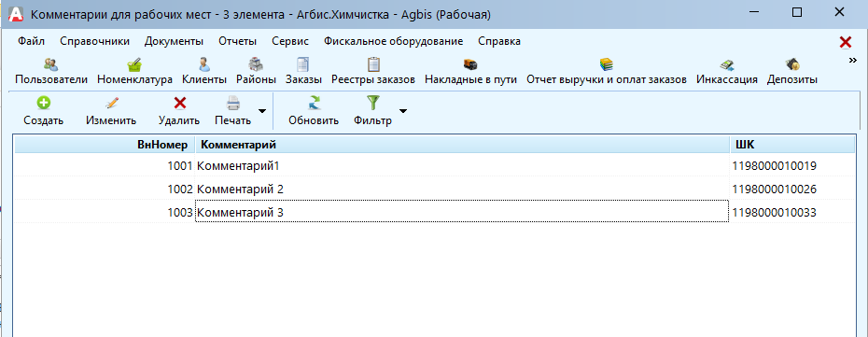The height and width of the screenshot is (337, 868).
Task: Click the red Удалить cross icon
Action: pyautogui.click(x=179, y=103)
